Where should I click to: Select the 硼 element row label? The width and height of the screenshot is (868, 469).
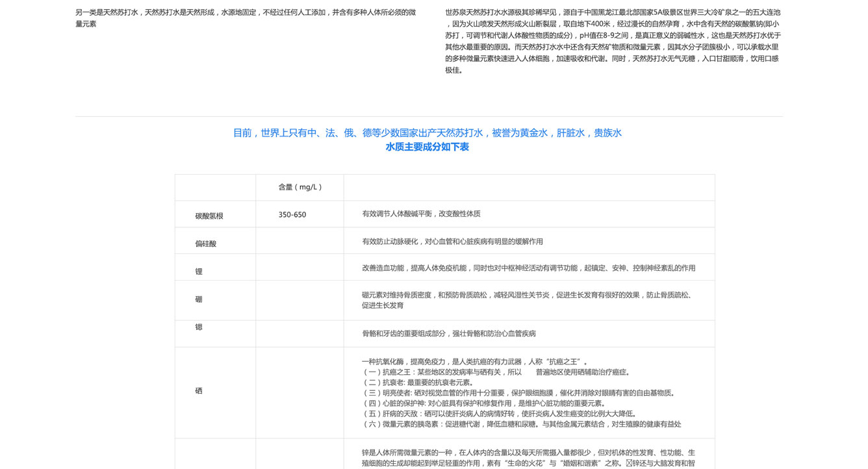tap(199, 299)
